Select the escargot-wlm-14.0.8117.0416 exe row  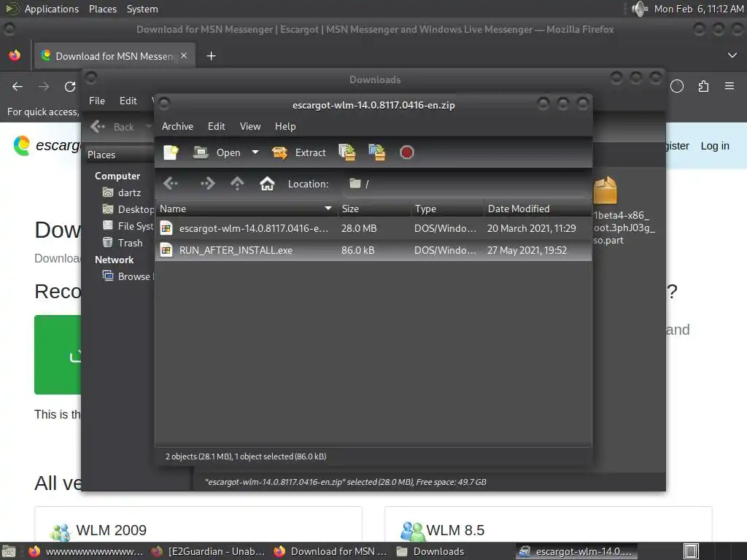click(x=373, y=228)
